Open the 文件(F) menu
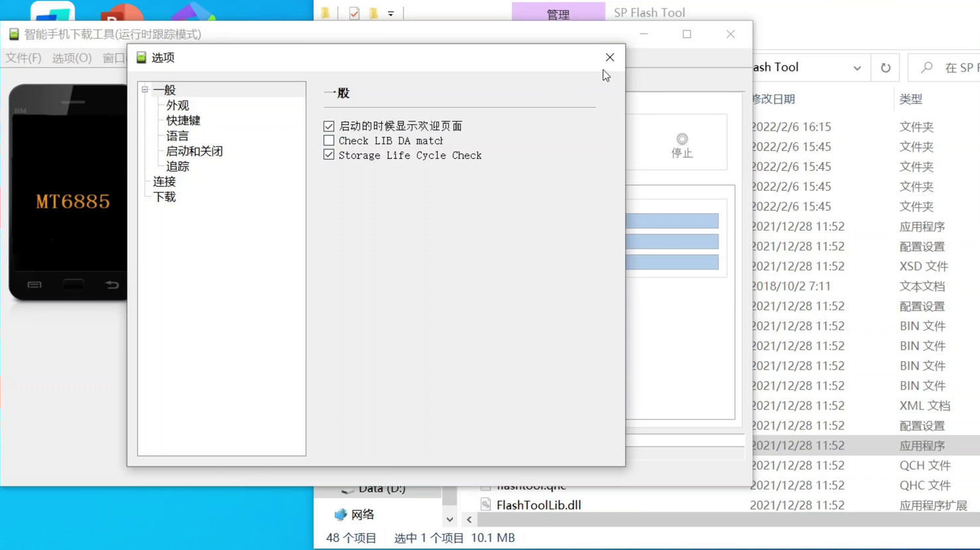 tap(23, 58)
